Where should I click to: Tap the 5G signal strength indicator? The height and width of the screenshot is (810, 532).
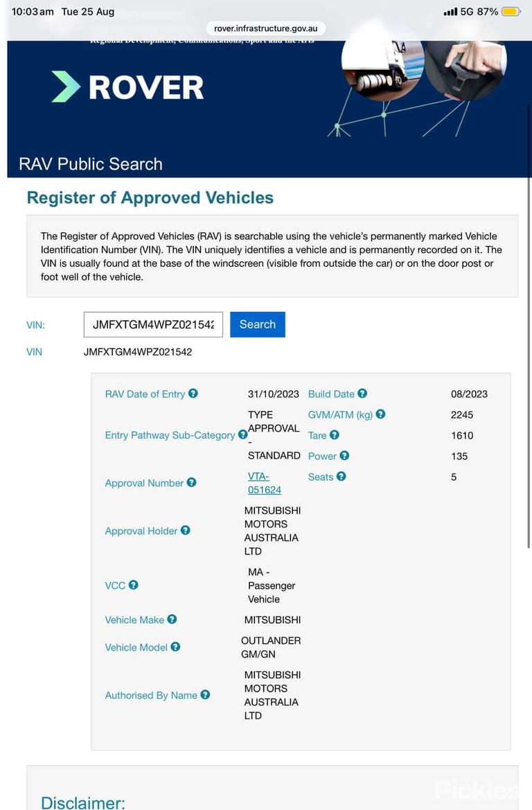pos(458,11)
